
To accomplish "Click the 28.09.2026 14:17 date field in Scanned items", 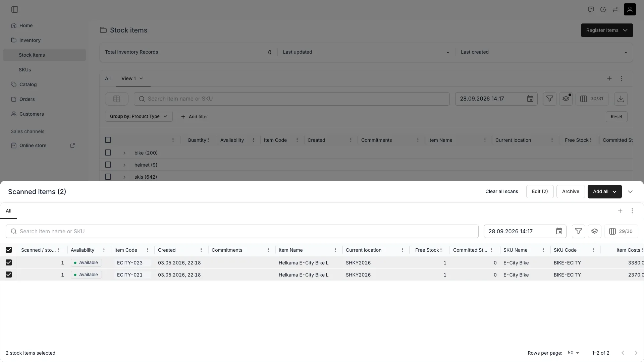I will click(525, 231).
